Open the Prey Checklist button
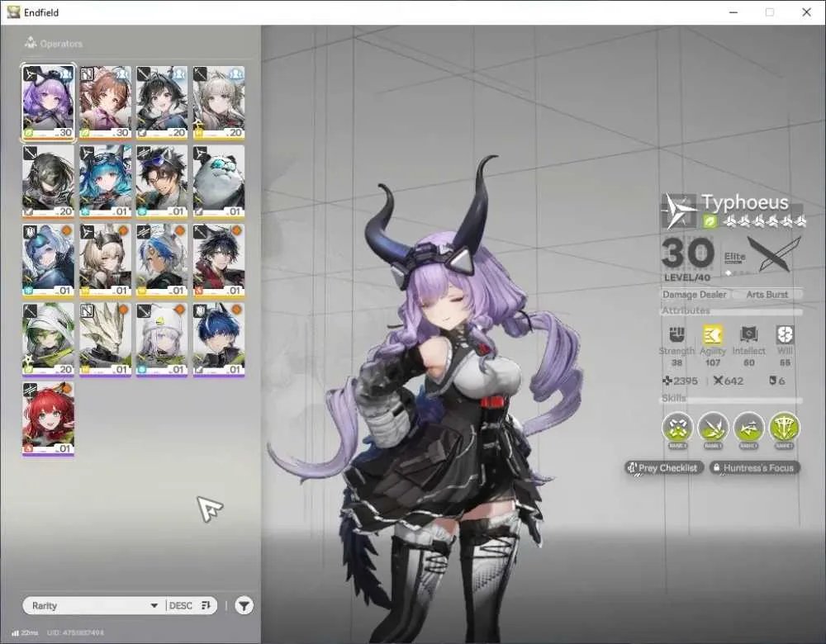The width and height of the screenshot is (826, 644). tap(664, 467)
